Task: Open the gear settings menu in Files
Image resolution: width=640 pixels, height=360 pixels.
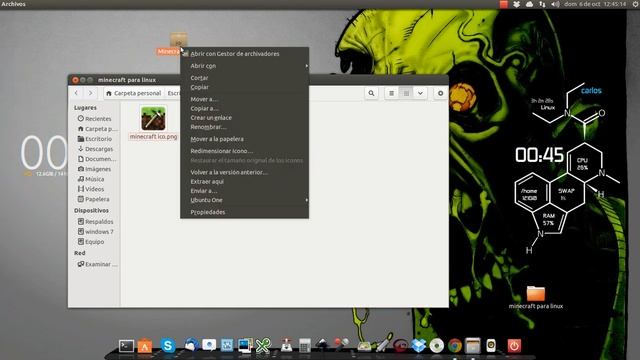Action: pos(440,93)
